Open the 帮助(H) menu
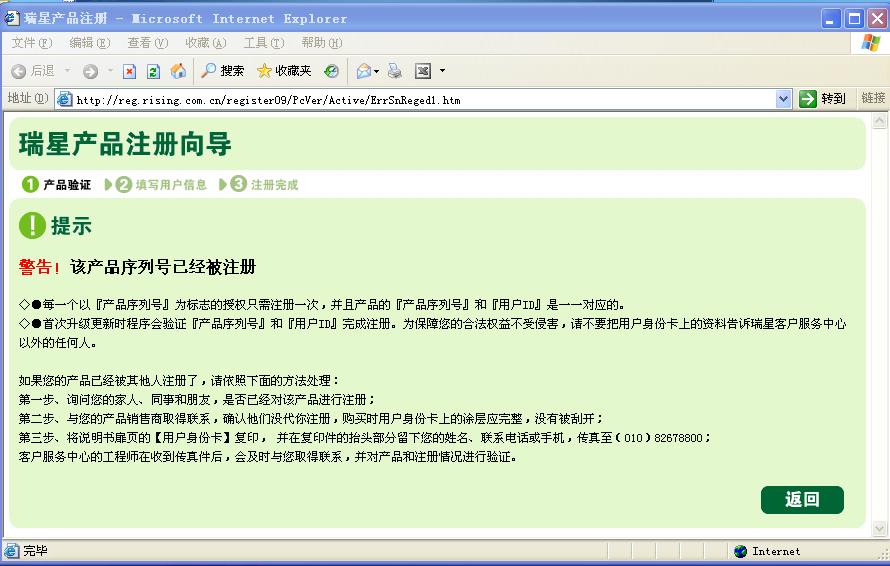 (x=322, y=43)
